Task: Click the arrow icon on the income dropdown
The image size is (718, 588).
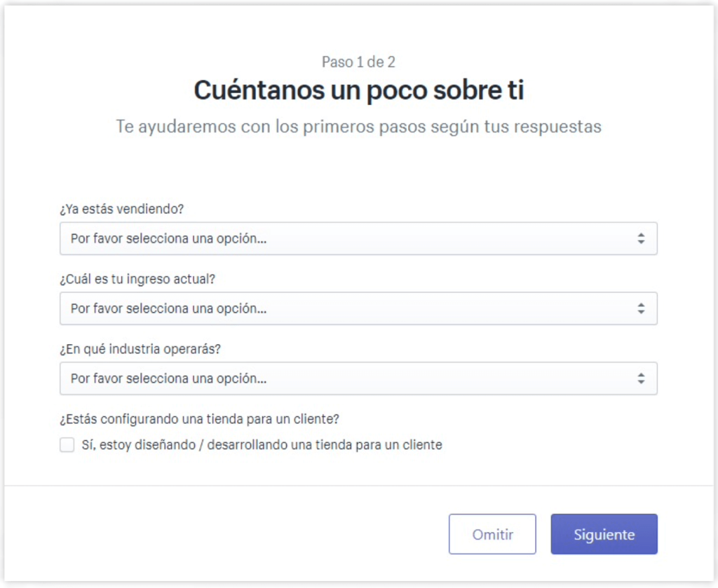Action: pos(640,308)
